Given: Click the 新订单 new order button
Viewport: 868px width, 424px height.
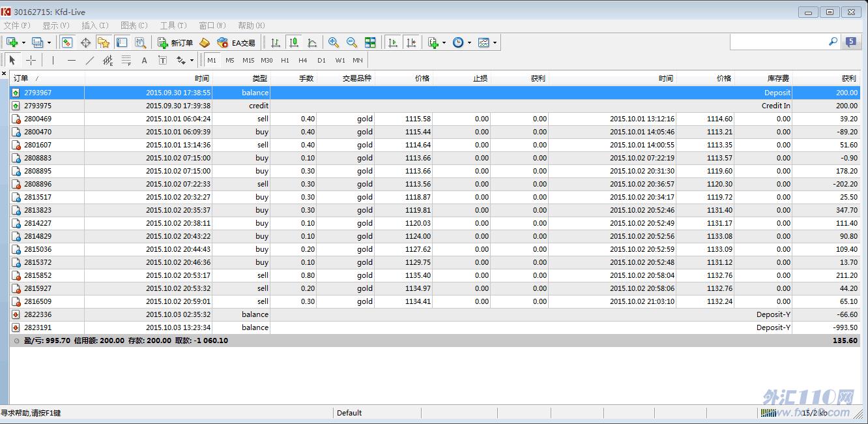Looking at the screenshot, I should (x=175, y=42).
